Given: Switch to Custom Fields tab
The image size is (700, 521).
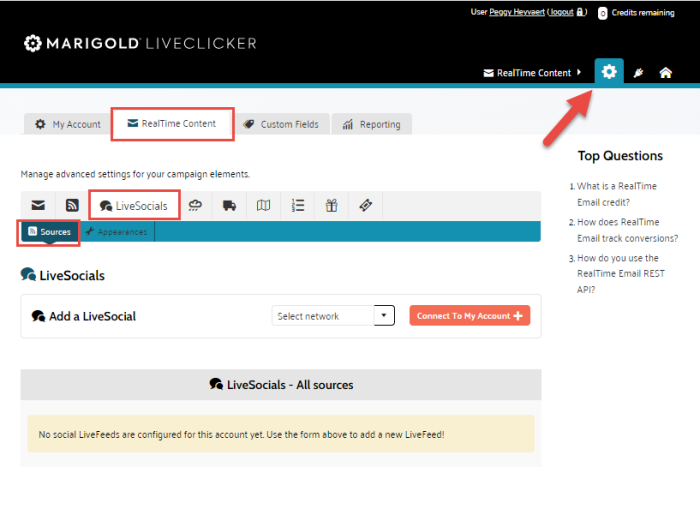Looking at the screenshot, I should 281,124.
